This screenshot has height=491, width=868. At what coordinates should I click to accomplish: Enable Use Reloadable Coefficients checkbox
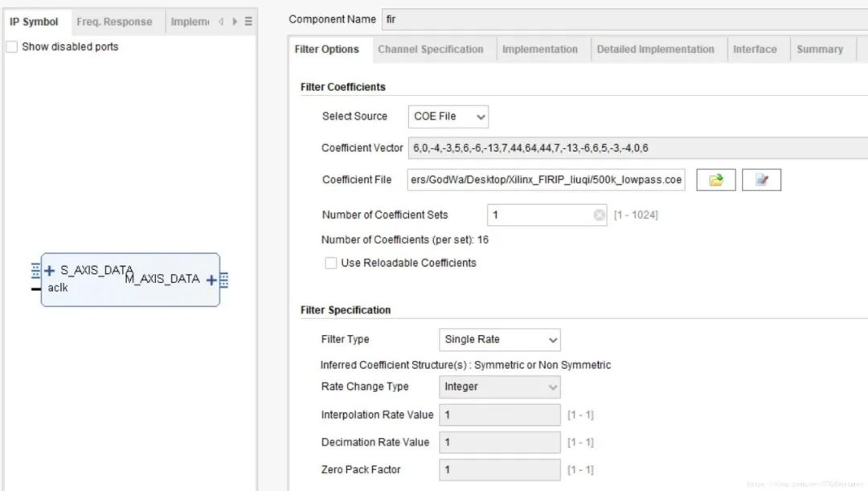click(330, 263)
